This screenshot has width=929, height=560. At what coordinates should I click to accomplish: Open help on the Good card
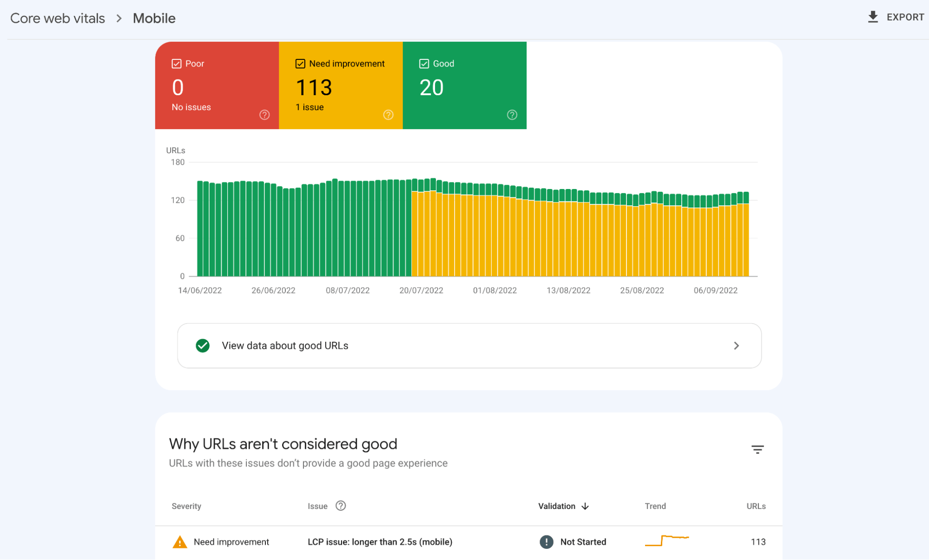click(x=511, y=115)
